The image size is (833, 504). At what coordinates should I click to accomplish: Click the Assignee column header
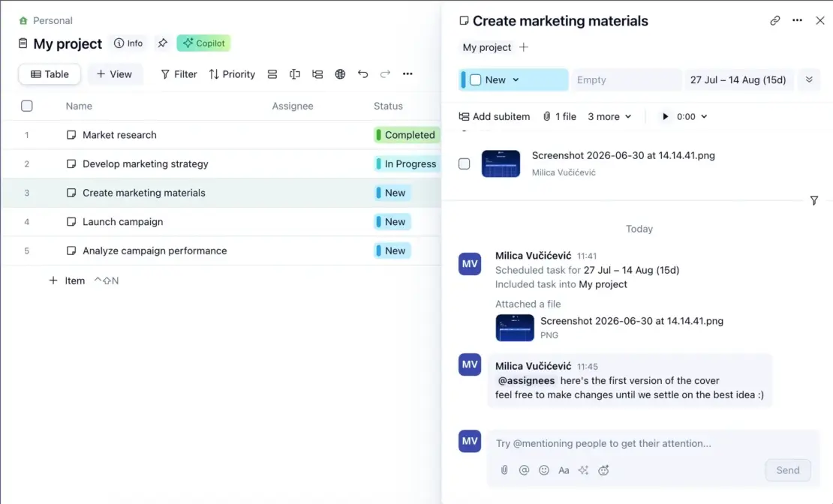pyautogui.click(x=293, y=106)
